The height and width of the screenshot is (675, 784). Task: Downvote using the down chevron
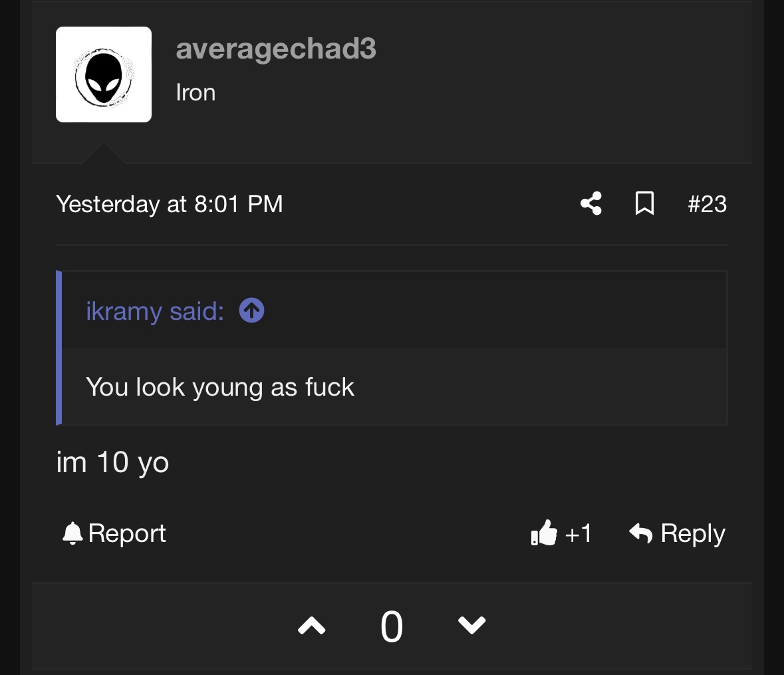click(x=471, y=625)
